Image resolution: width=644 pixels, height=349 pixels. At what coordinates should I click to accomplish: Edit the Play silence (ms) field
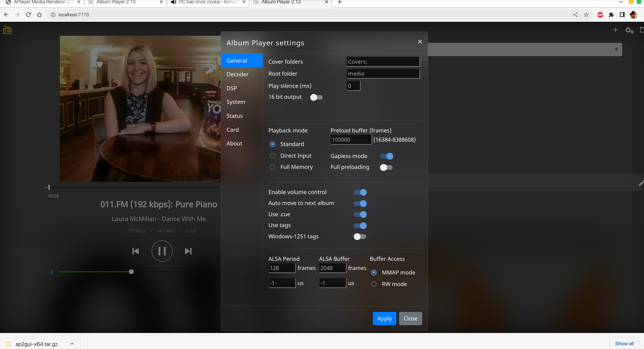[353, 86]
